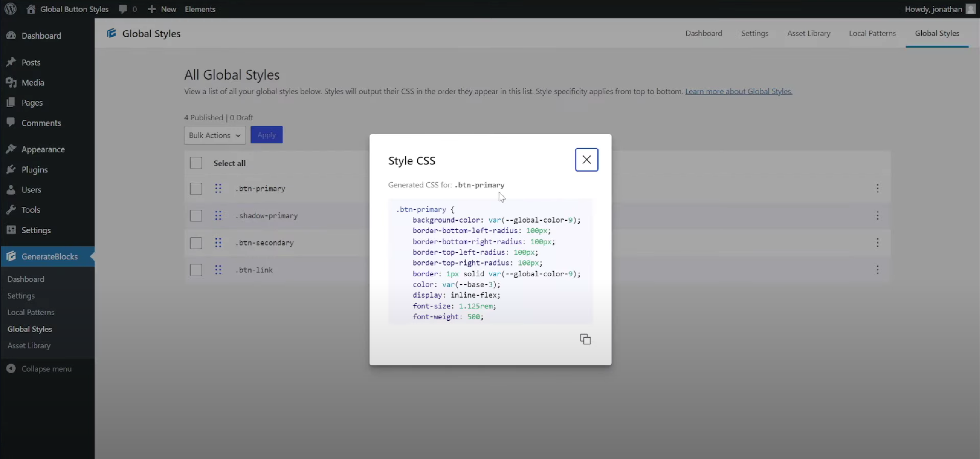This screenshot has width=980, height=459.
Task: Click the WordPress logo icon
Action: 11,9
